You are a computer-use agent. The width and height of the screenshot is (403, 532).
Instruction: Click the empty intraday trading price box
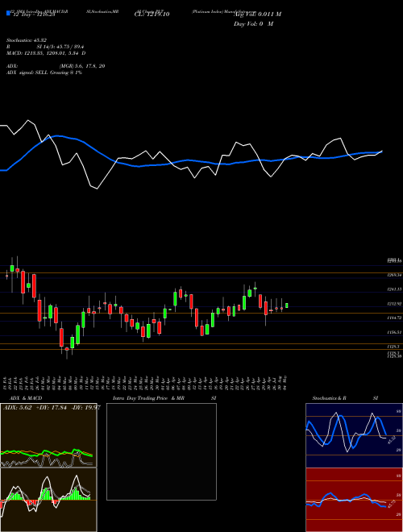coord(161,451)
